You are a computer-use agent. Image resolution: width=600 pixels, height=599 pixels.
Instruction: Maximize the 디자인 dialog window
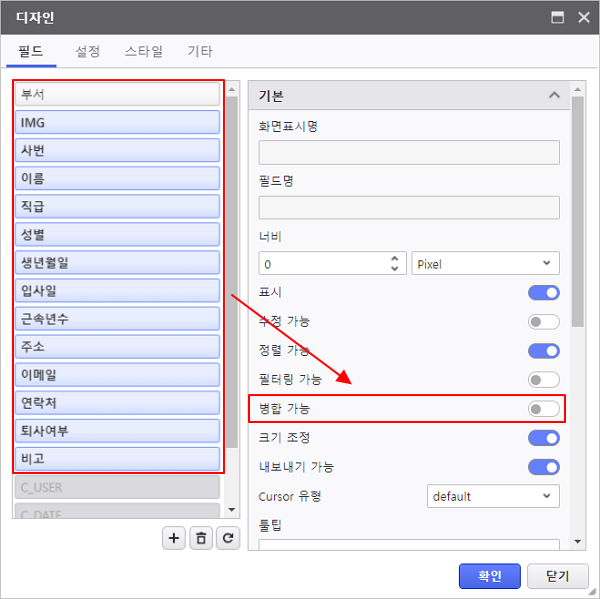tap(557, 17)
